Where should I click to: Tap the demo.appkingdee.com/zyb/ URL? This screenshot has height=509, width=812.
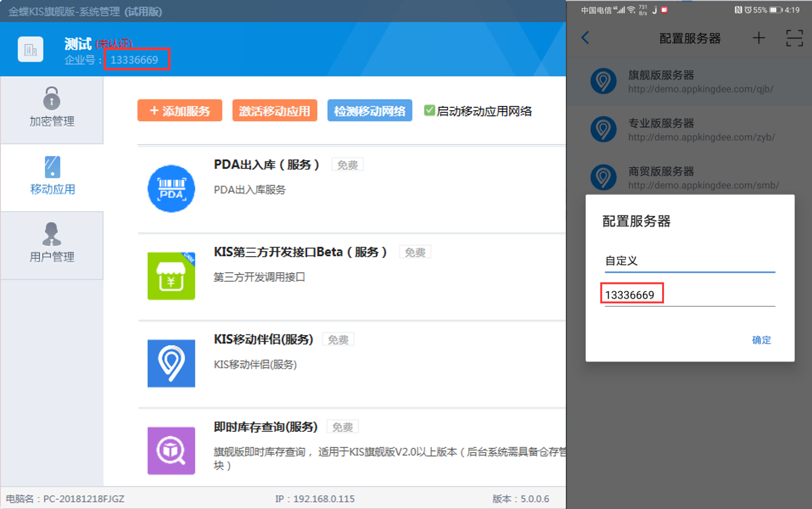coord(702,137)
